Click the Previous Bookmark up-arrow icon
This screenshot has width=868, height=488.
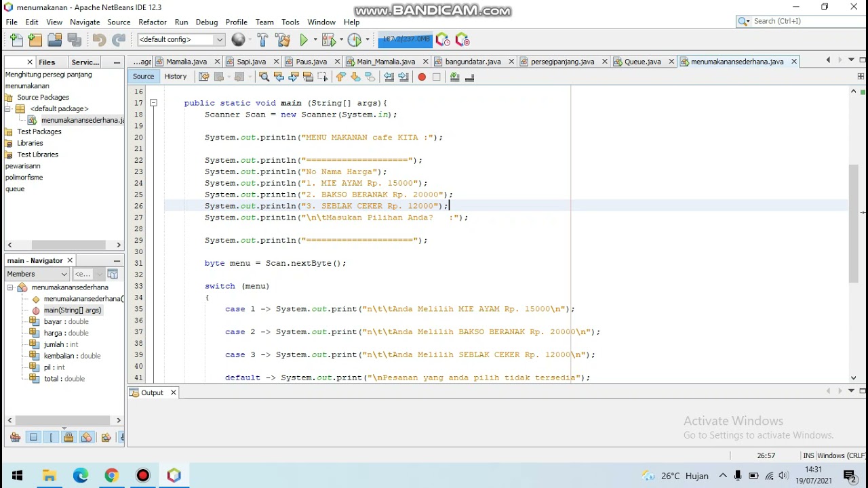pyautogui.click(x=340, y=77)
